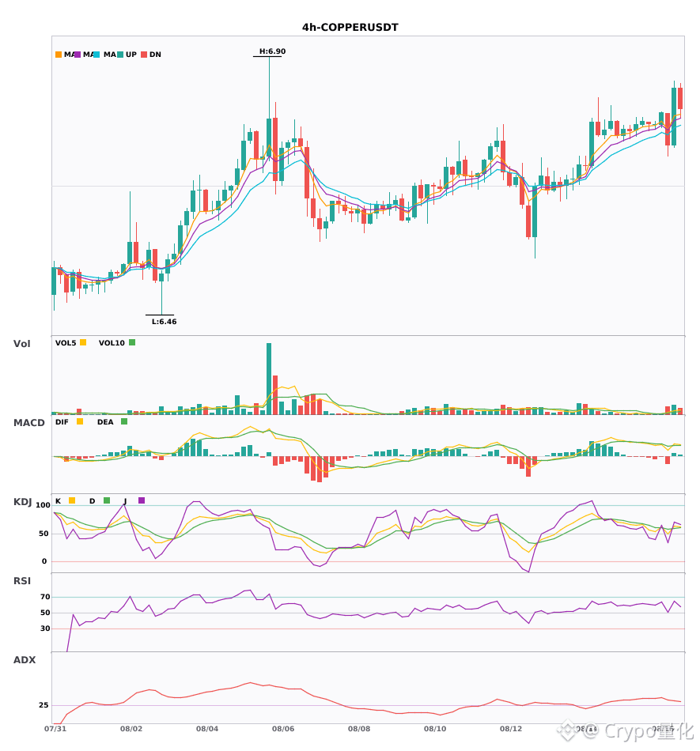Click the yellow VOL5 legend swatch

pos(83,342)
